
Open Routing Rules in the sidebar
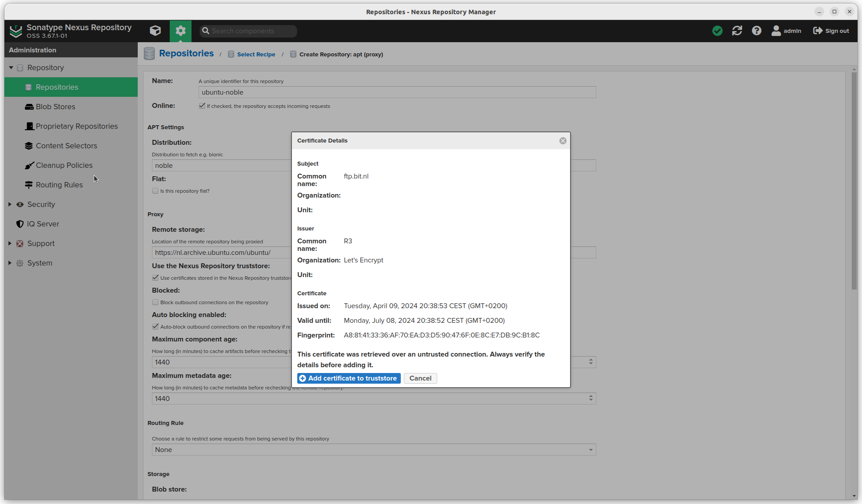pyautogui.click(x=71, y=185)
